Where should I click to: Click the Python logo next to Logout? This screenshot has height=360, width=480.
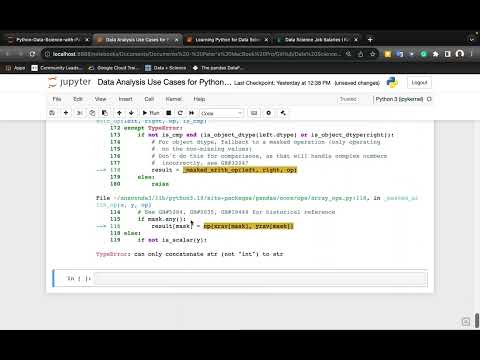tap(392, 82)
